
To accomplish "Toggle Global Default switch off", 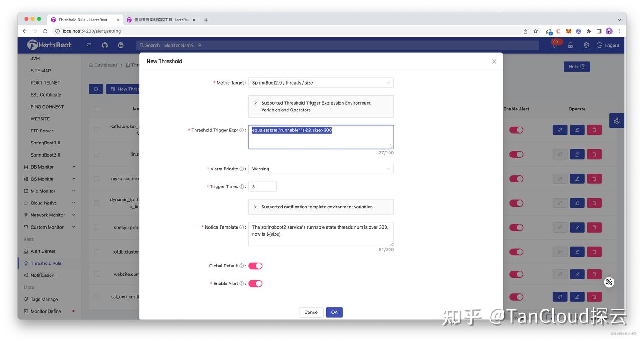I will 255,265.
